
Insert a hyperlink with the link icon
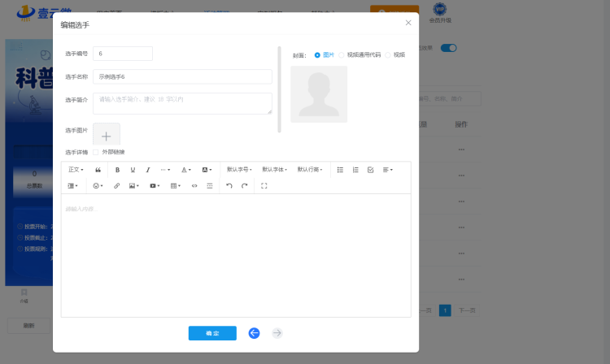coord(116,186)
